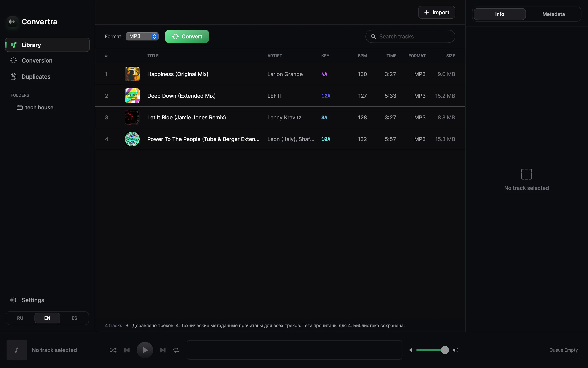Click the Happiness (Original Mix) album art
The image size is (588, 368).
click(132, 74)
